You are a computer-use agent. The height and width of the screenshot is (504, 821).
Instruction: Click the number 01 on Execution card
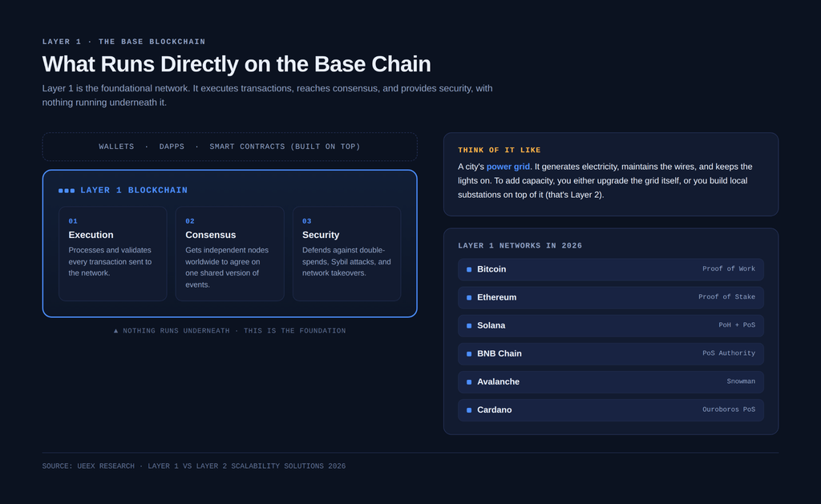73,221
